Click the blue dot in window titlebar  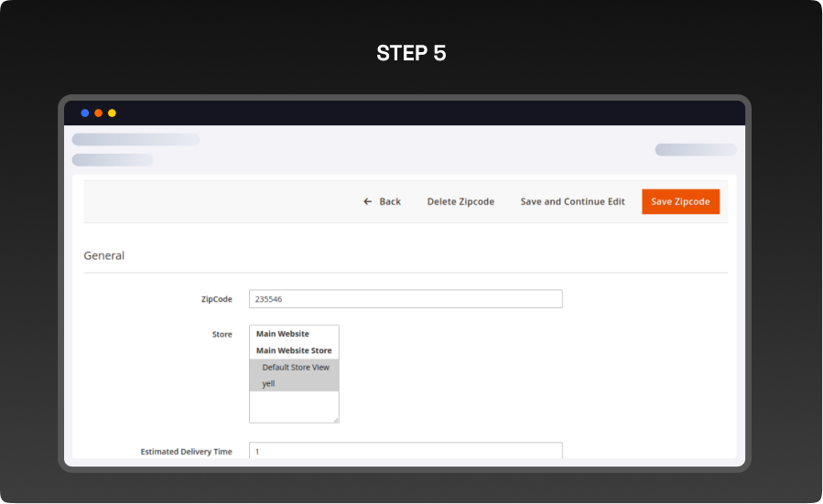85,113
